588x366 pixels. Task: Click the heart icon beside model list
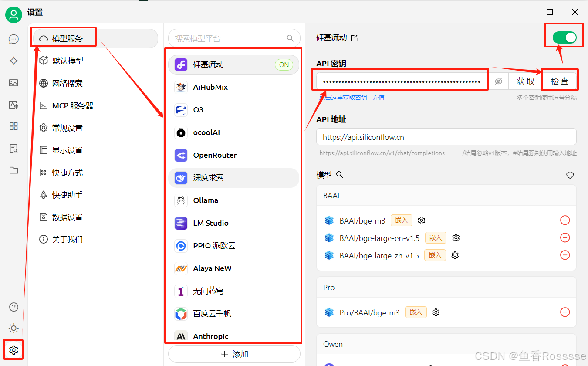tap(570, 176)
